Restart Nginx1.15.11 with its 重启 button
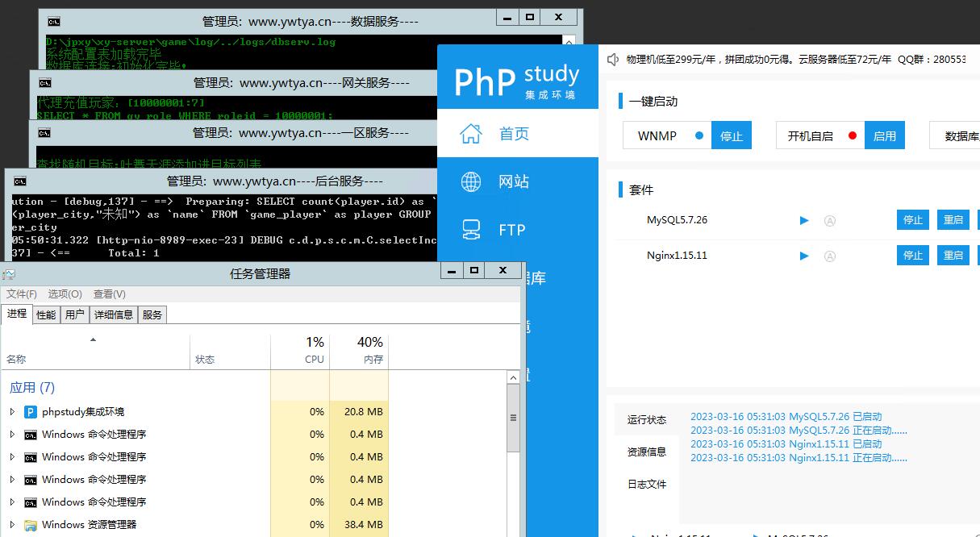980x537 pixels. [x=953, y=256]
